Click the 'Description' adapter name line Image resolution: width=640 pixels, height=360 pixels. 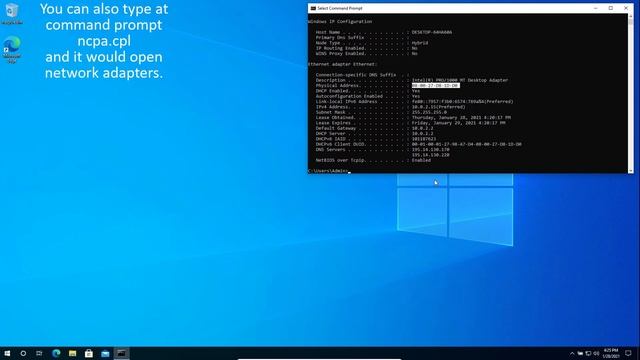point(411,80)
